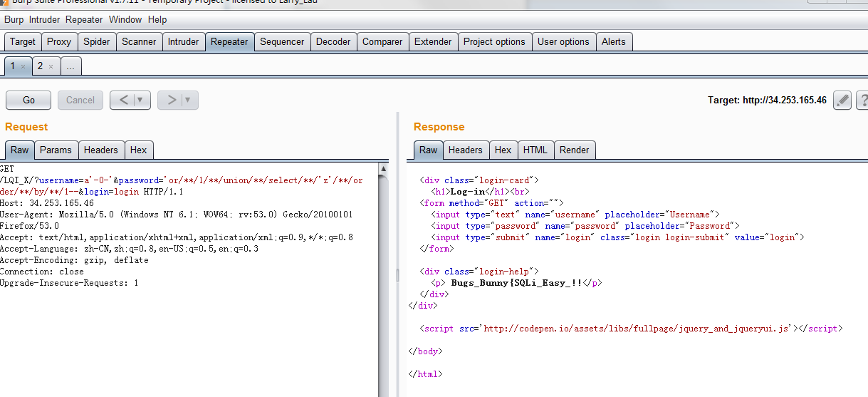Viewport: 868px width, 397px height.
Task: Edit target with the pencil icon
Action: [842, 100]
